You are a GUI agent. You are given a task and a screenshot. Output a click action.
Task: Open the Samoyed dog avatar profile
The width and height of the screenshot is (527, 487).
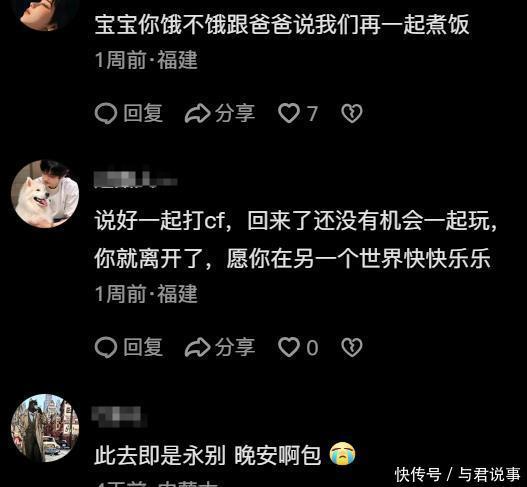(x=45, y=194)
